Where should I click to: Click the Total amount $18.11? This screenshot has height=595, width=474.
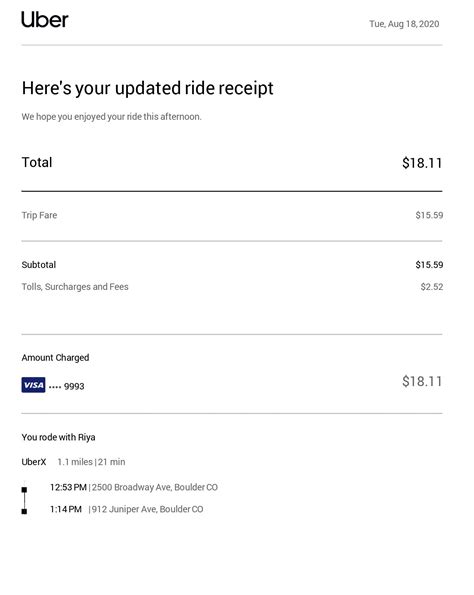tap(422, 163)
